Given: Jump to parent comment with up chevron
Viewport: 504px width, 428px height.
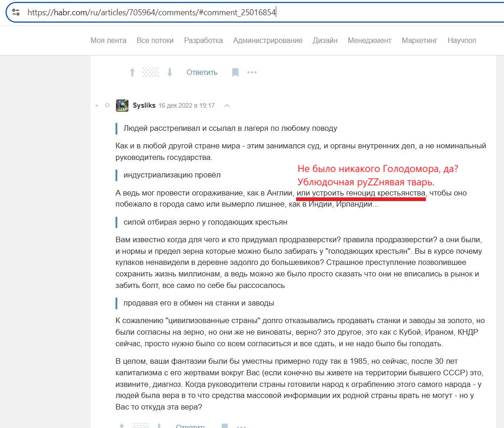Looking at the screenshot, I should click(227, 105).
